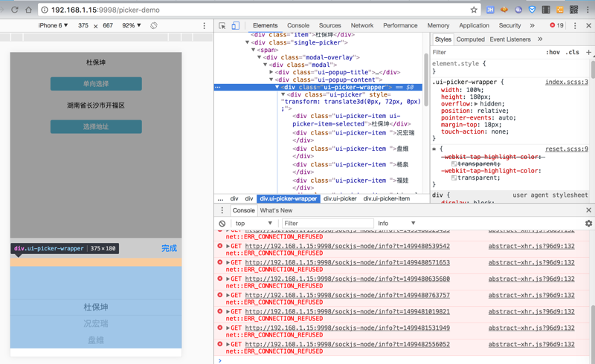Click the rotate screen icon in device toolbar
Viewport: 595px width, 364px height.
154,25
